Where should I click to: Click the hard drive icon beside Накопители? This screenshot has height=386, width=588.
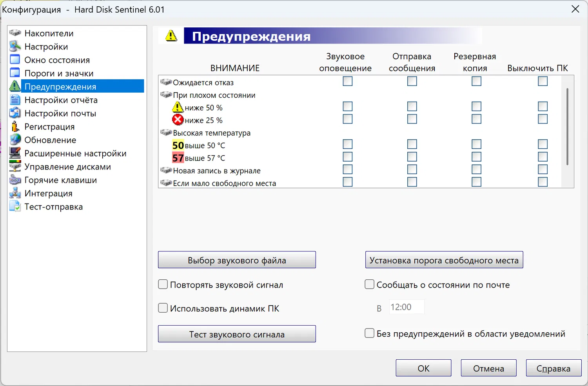point(15,33)
